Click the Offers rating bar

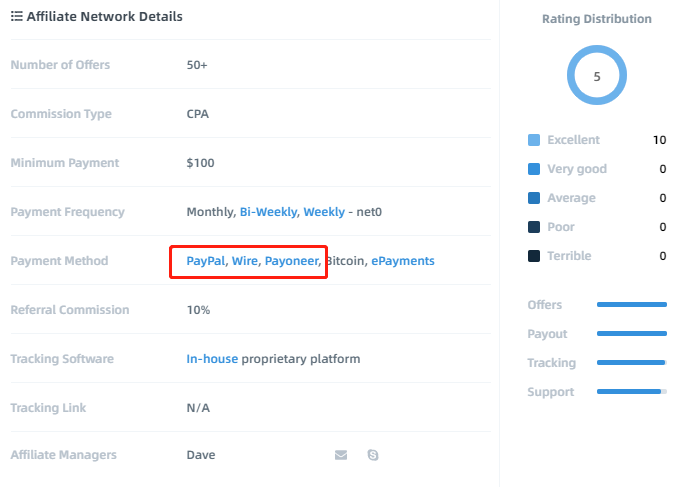(632, 305)
